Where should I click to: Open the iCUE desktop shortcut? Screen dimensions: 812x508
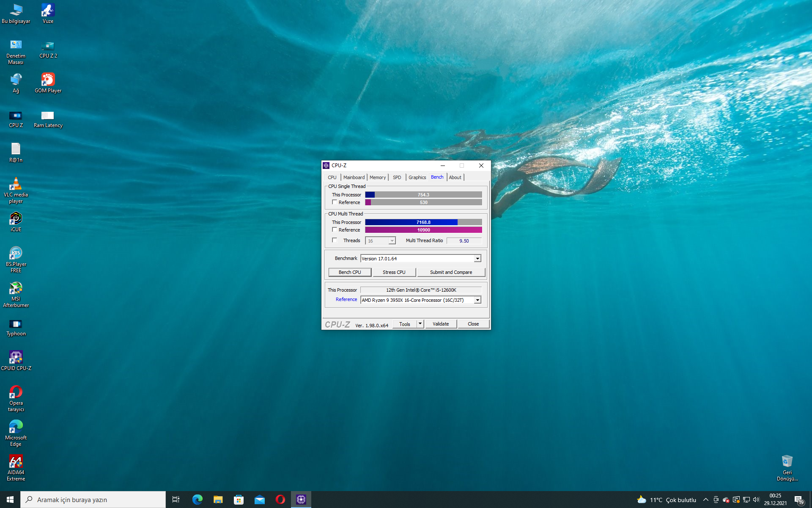pyautogui.click(x=16, y=222)
